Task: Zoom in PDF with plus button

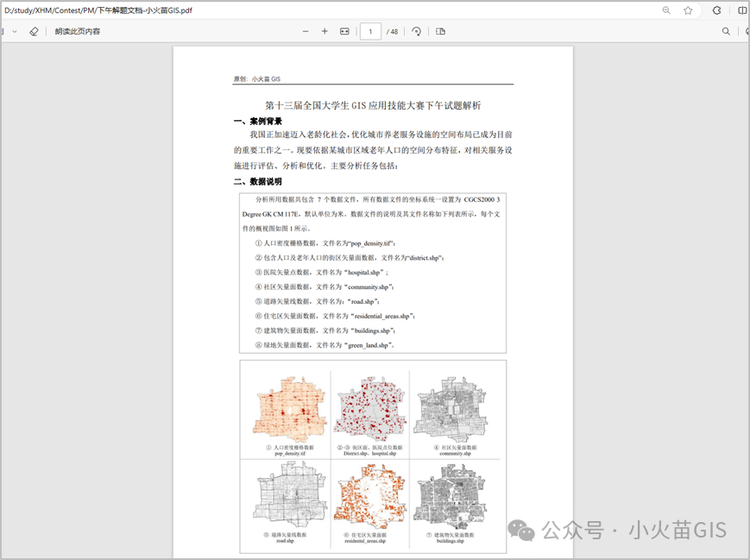Action: (325, 32)
